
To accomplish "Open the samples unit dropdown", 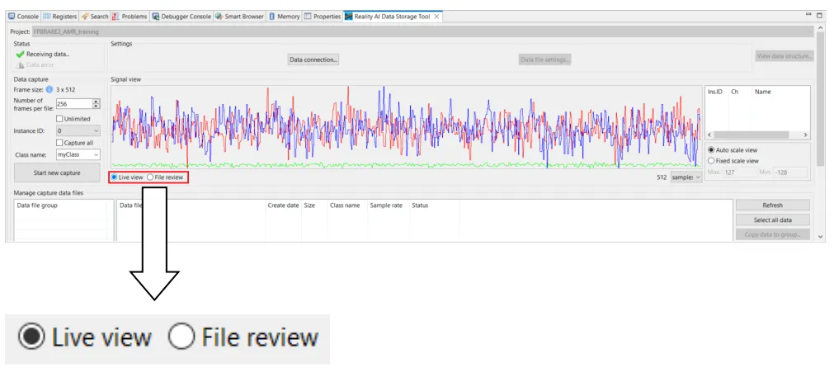I will (686, 178).
